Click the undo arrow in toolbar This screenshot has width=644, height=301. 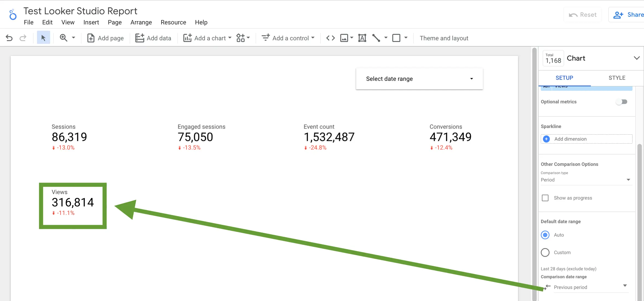9,38
